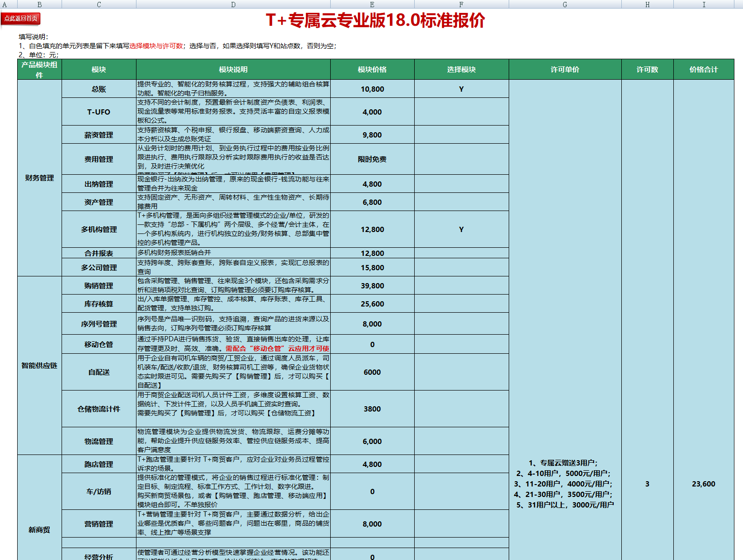
Task: Click the title T+专属云专业版18.0标准报价
Action: (376, 20)
